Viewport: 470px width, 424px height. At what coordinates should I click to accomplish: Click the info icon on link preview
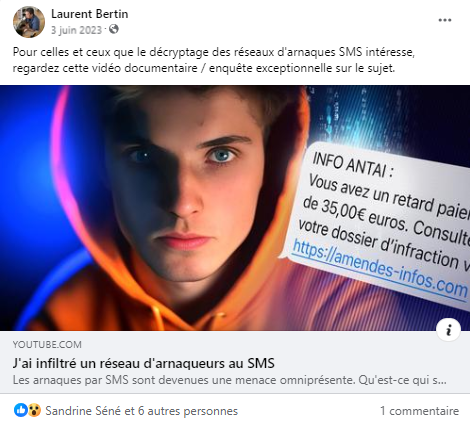coord(448,330)
